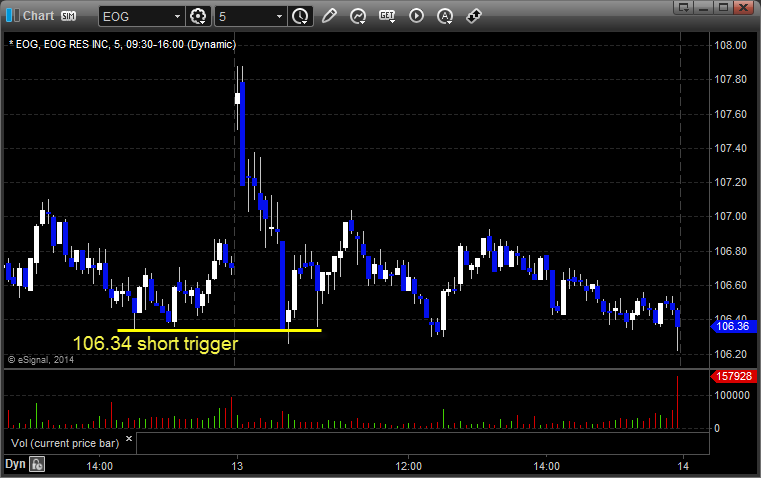Click the 107.40 price axis label
Screen dimensions: 761x478
click(730, 148)
